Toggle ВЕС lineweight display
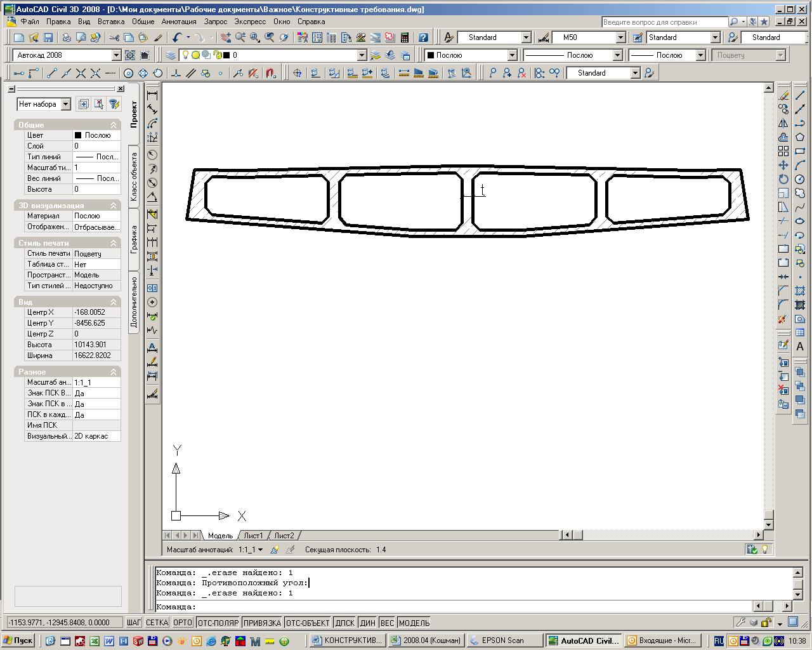The height and width of the screenshot is (650, 812). (387, 623)
